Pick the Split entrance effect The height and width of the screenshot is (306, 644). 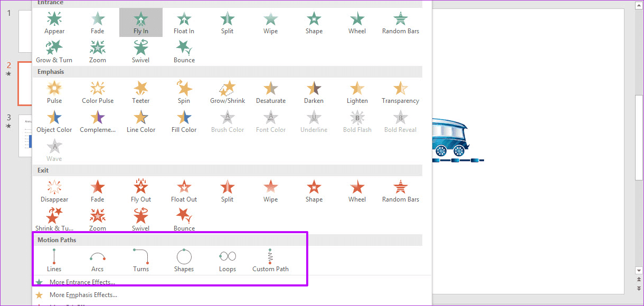(x=228, y=23)
